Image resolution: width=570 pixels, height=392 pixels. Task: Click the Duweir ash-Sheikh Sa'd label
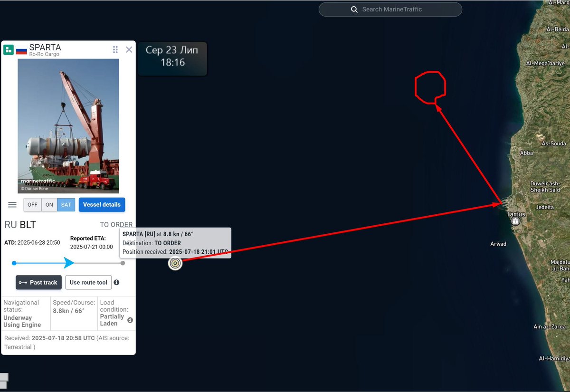point(544,187)
